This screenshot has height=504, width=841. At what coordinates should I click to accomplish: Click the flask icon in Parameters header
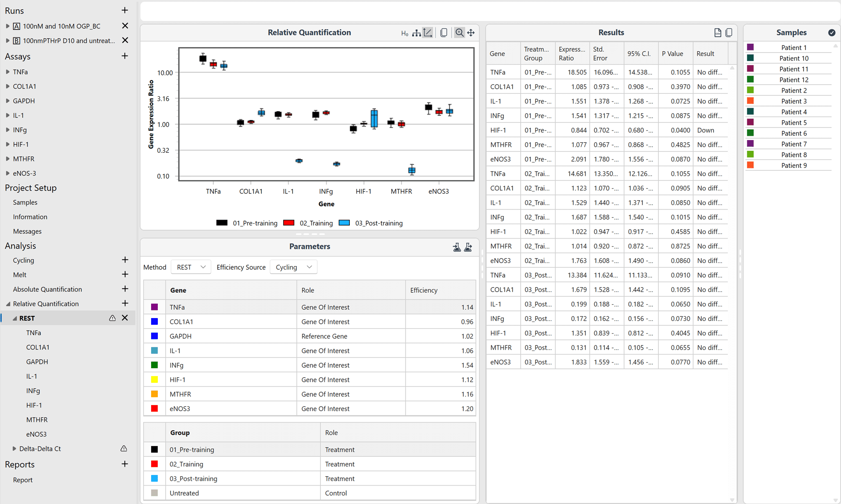(457, 247)
